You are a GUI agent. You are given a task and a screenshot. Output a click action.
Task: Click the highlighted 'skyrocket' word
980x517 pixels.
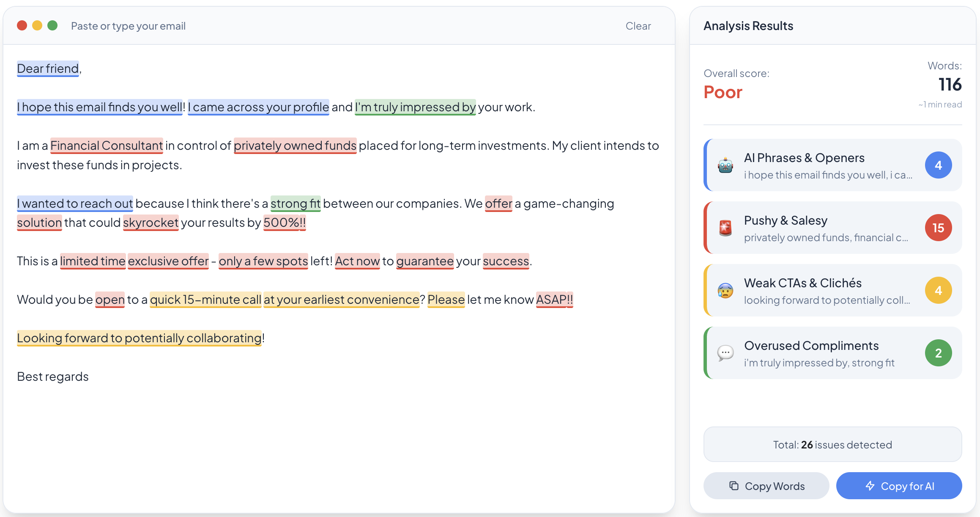[x=151, y=222]
